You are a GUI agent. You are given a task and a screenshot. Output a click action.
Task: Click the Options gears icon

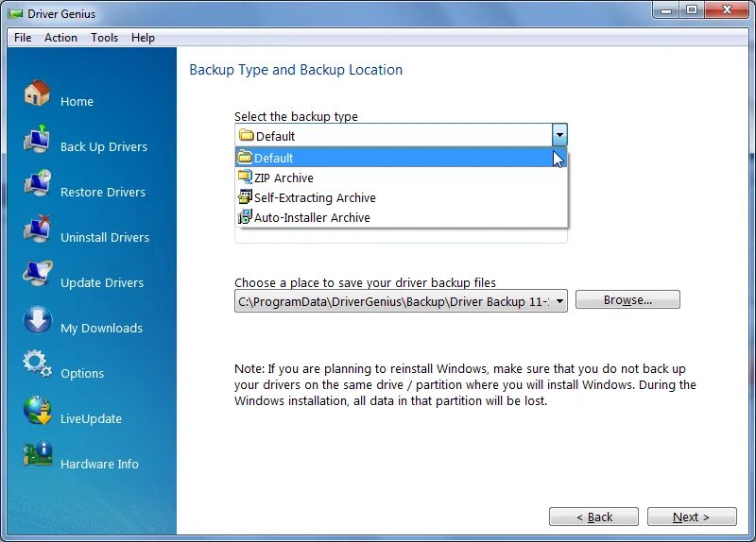(x=37, y=364)
